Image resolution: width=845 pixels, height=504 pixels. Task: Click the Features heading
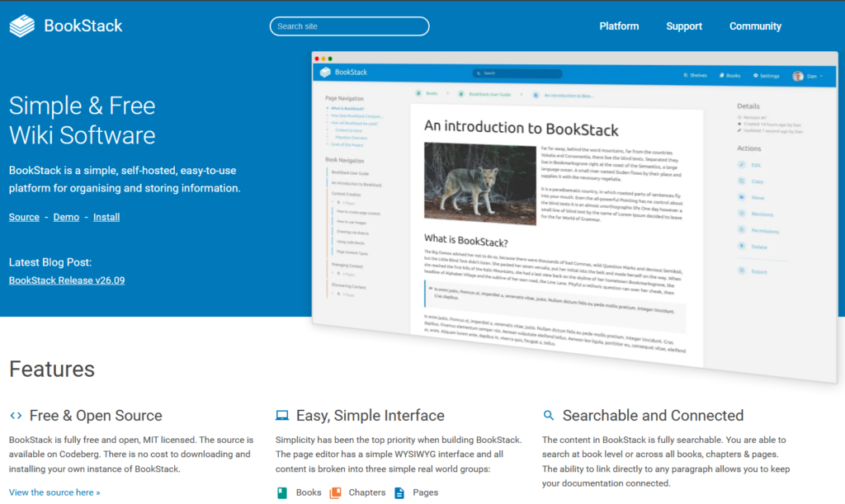coord(52,370)
